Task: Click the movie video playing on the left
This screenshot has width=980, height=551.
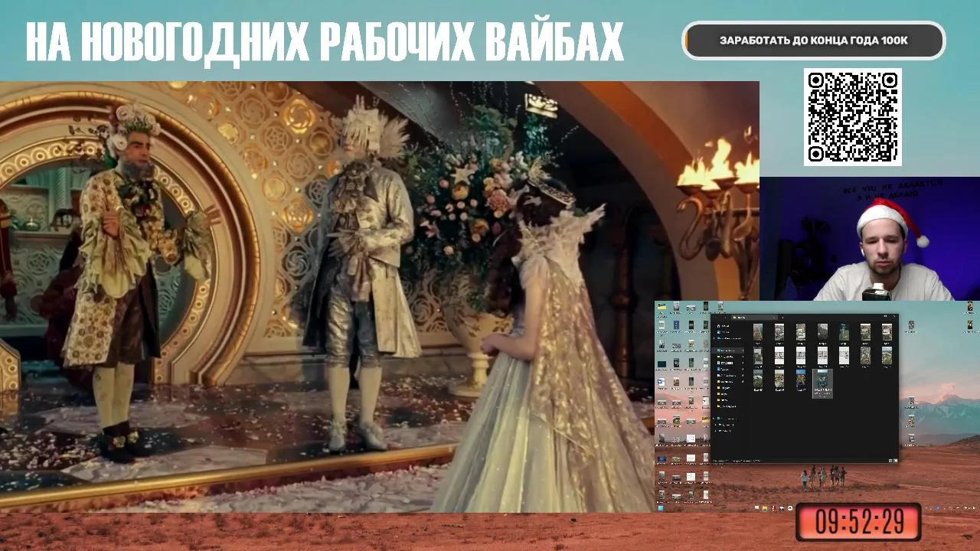Action: [x=380, y=297]
